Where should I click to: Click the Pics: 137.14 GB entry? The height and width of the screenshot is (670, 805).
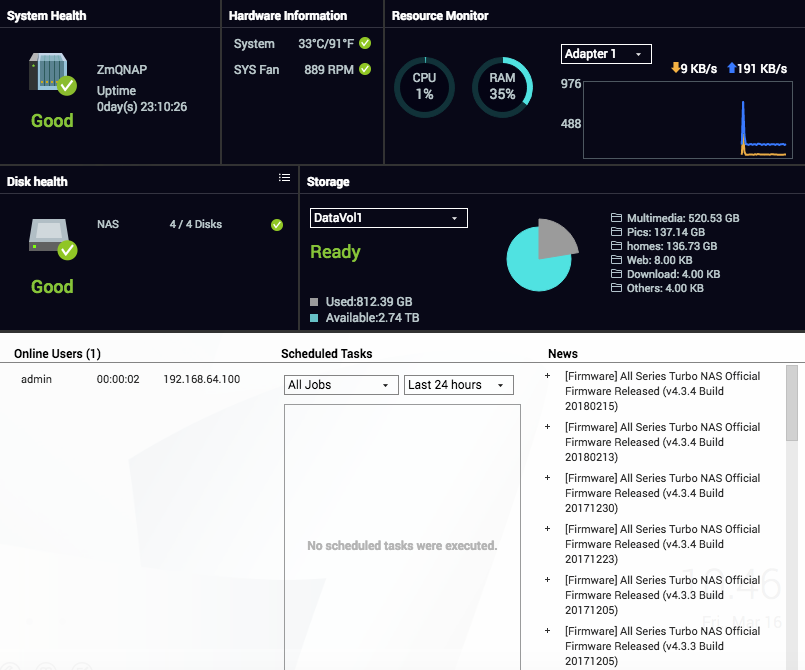[666, 232]
